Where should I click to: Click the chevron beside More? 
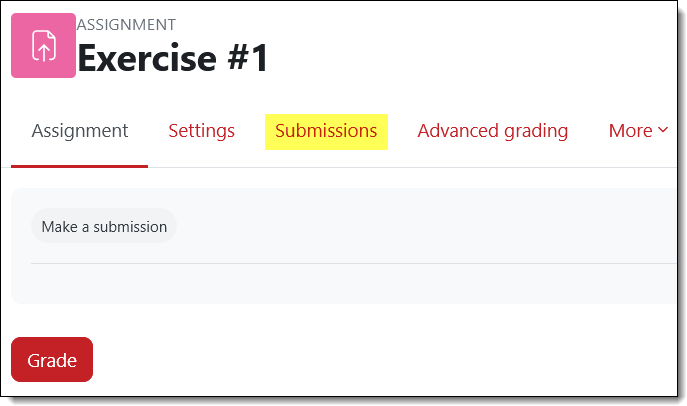pyautogui.click(x=663, y=131)
